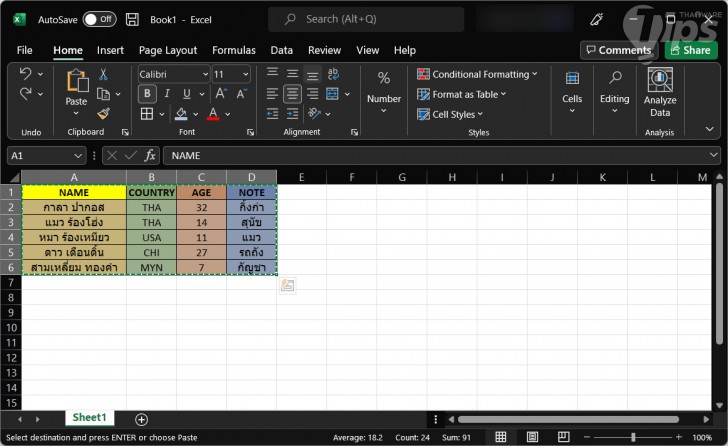Open Conditional Formatting menu
This screenshot has height=446, width=728.
point(477,74)
